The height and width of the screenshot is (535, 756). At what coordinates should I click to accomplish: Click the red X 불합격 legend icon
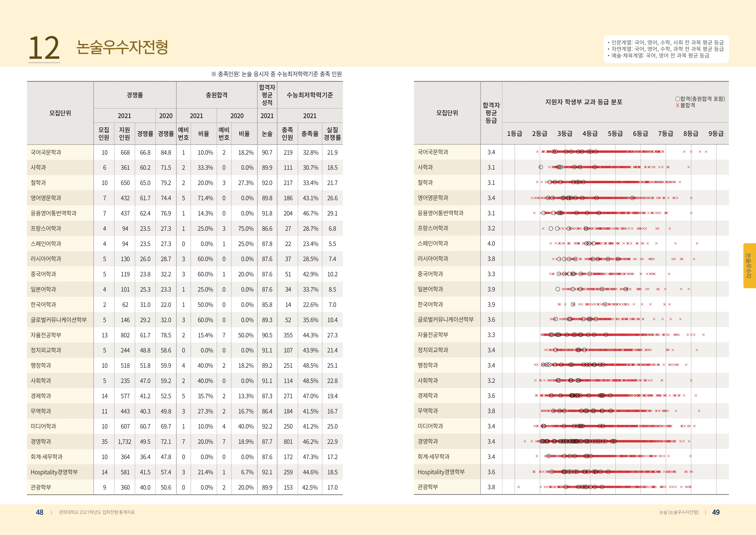point(677,105)
